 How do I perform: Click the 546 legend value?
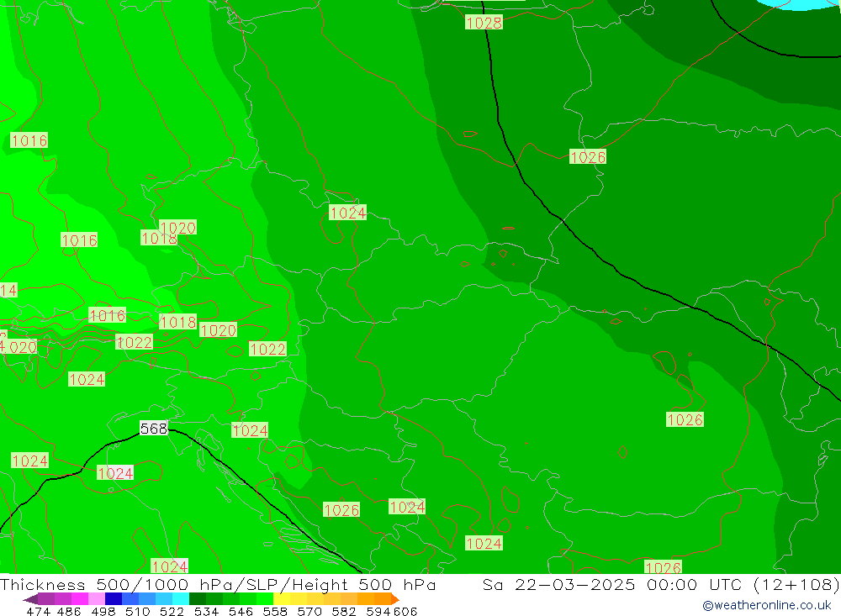(x=241, y=611)
